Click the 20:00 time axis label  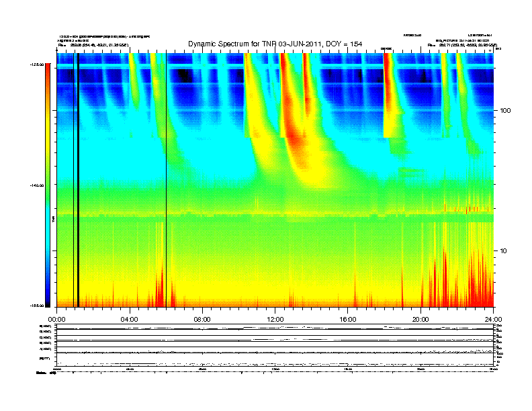point(420,320)
